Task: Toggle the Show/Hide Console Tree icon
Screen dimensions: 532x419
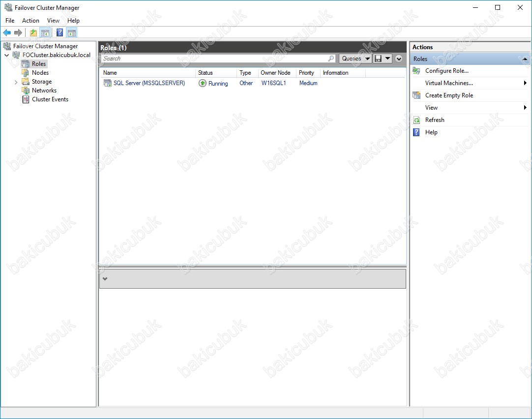Action: [45, 32]
